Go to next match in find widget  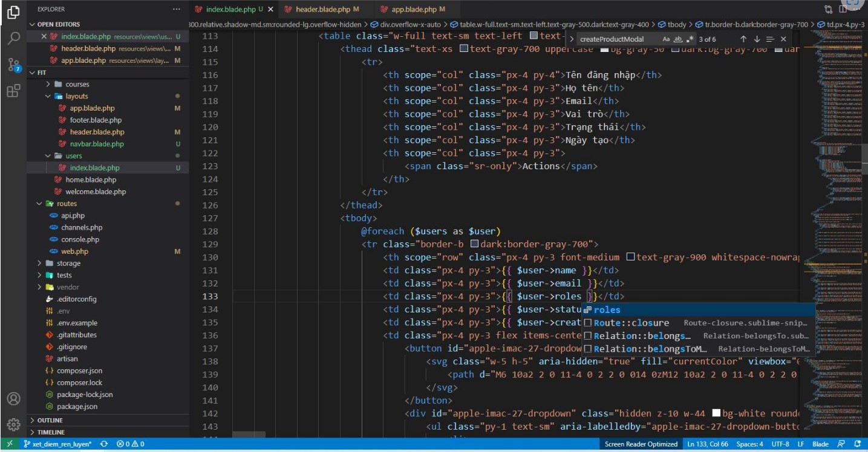tap(756, 39)
